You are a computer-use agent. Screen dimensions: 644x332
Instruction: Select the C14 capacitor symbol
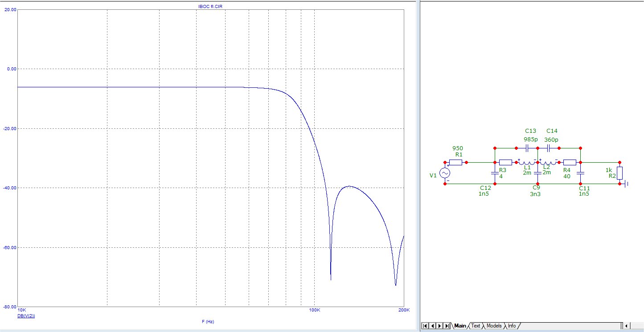[548, 148]
